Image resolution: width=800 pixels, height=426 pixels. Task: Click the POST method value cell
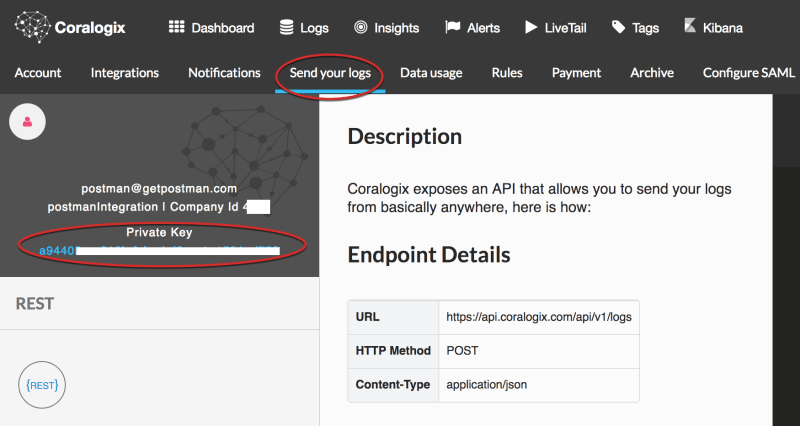539,351
